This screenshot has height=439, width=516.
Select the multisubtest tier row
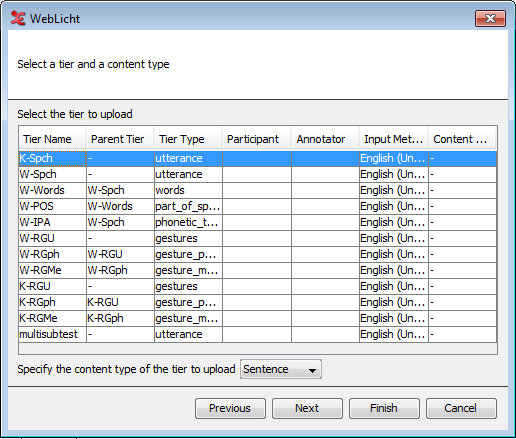tap(258, 334)
